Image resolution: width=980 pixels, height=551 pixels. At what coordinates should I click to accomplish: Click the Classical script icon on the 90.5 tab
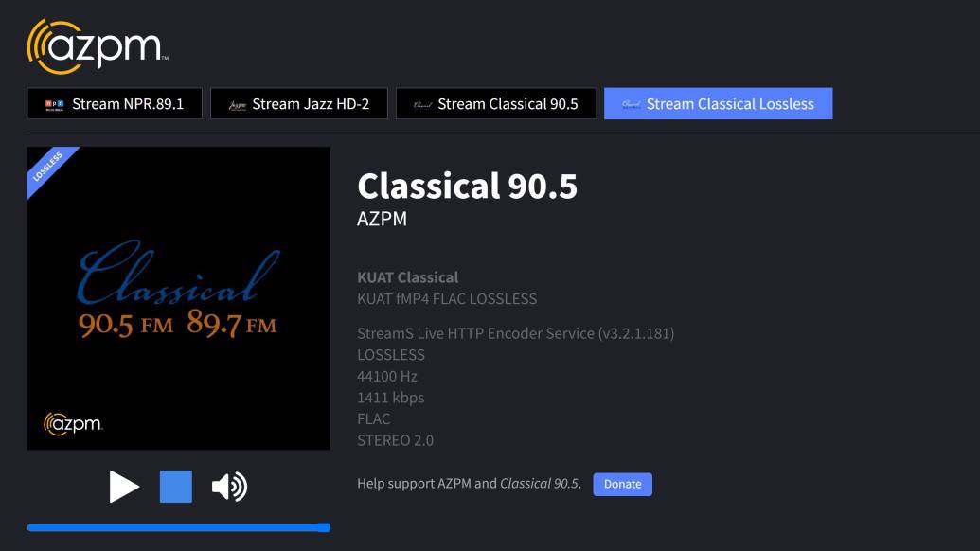click(422, 105)
